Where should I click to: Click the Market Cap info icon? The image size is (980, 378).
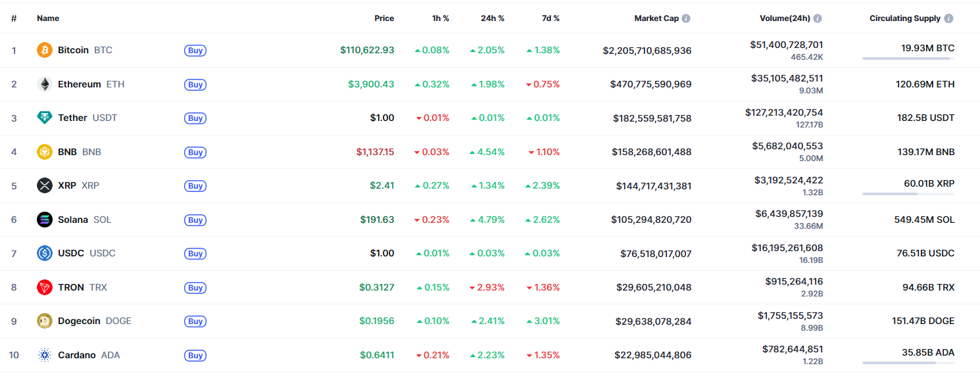(686, 18)
